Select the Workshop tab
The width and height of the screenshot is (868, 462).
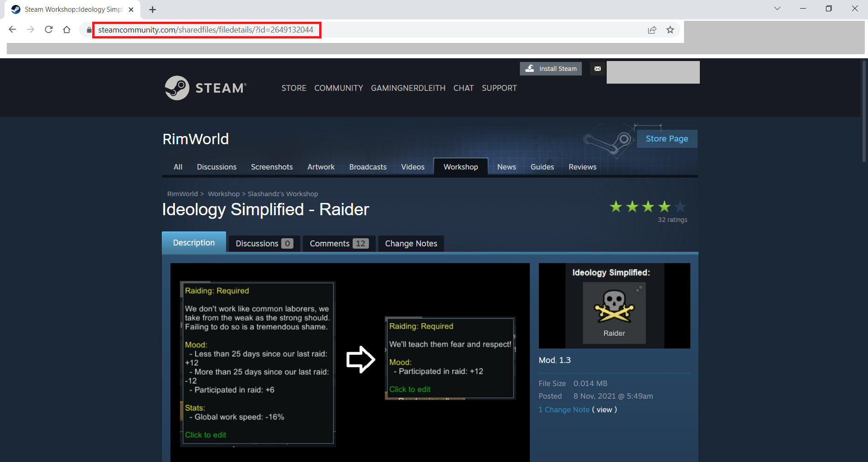click(461, 167)
